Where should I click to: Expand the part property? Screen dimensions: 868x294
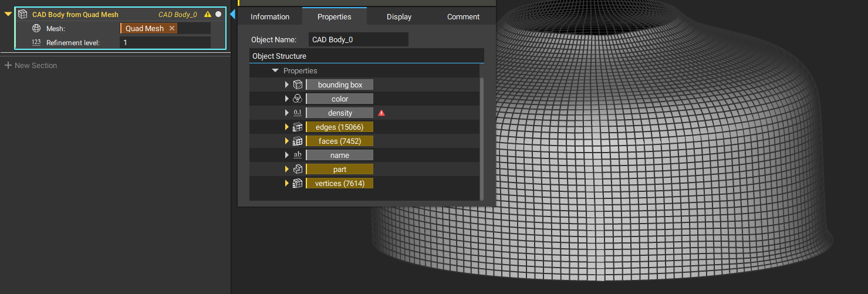point(287,169)
